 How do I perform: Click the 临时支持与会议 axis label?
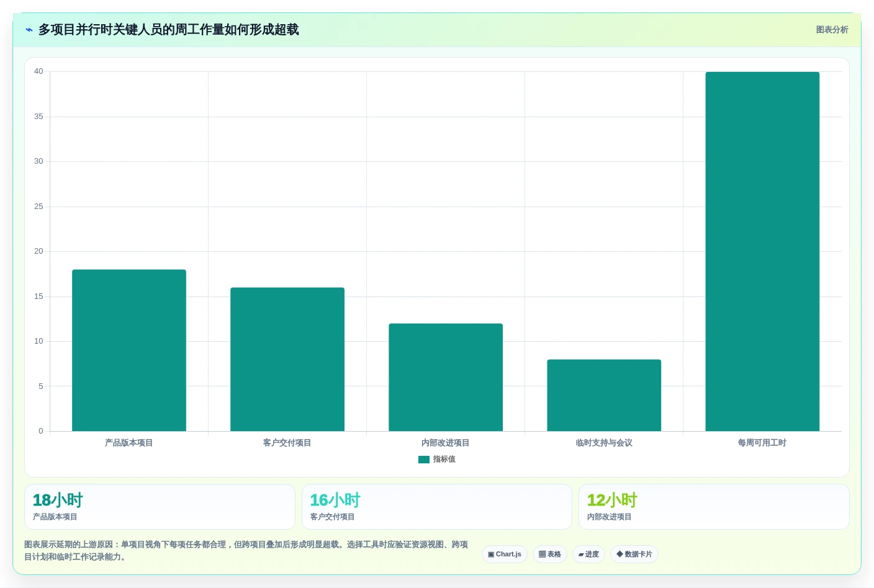[x=604, y=443]
